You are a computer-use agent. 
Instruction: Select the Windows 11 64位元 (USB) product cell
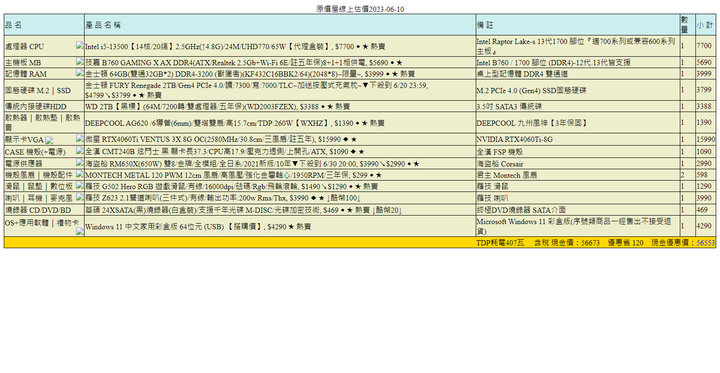coord(280,226)
